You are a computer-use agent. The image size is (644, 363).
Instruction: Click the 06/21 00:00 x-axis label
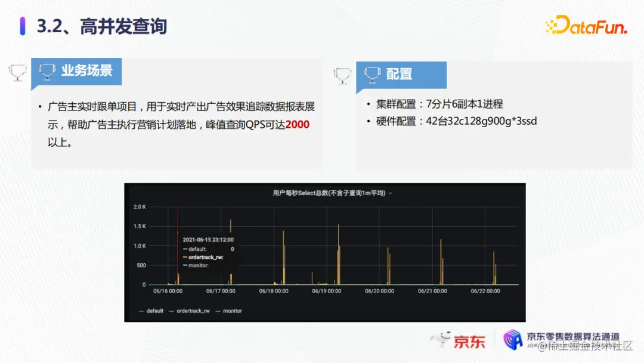[x=432, y=291]
